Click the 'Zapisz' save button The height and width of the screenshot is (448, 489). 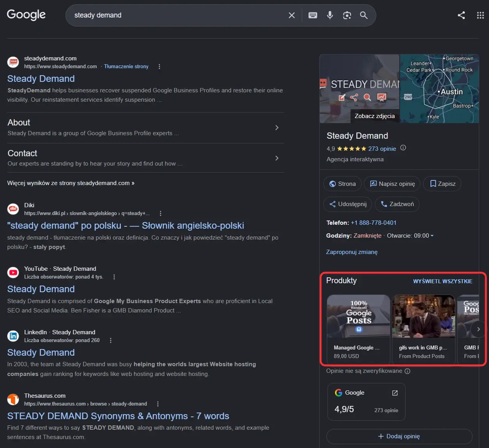pyautogui.click(x=442, y=184)
